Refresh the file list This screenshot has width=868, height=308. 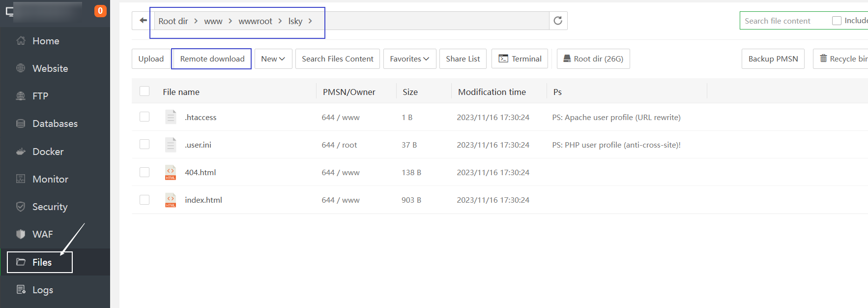pos(558,21)
